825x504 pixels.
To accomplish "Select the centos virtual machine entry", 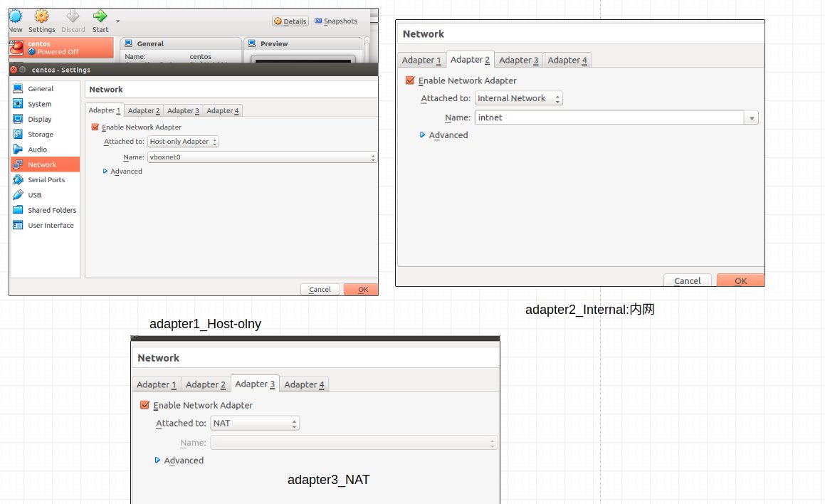I will pyautogui.click(x=61, y=48).
